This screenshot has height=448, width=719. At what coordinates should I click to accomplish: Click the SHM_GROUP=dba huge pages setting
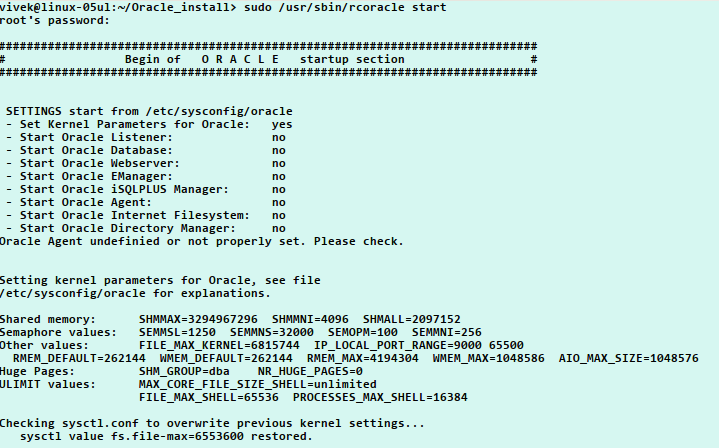pyautogui.click(x=184, y=371)
